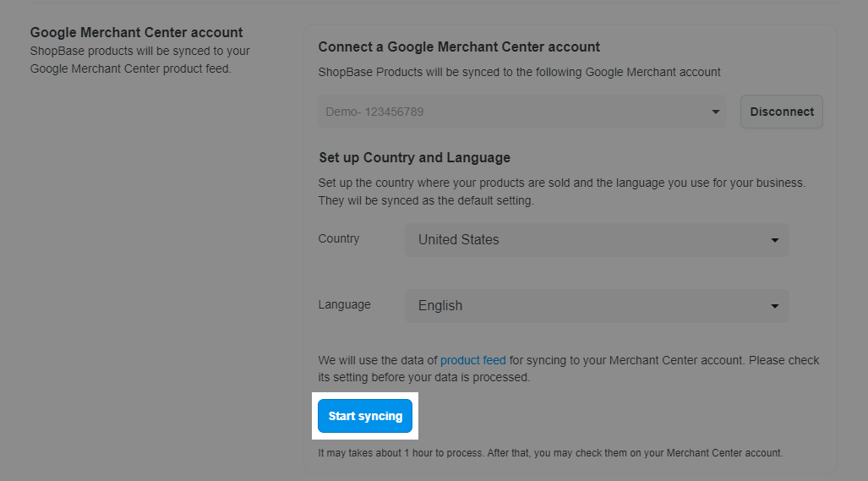
Task: Open the product feed link
Action: pos(472,360)
